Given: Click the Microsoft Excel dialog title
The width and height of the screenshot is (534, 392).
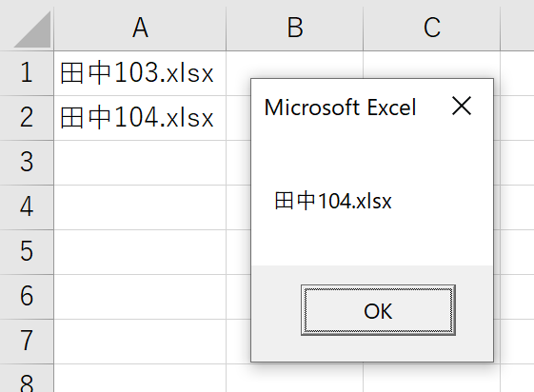Looking at the screenshot, I should tap(340, 108).
